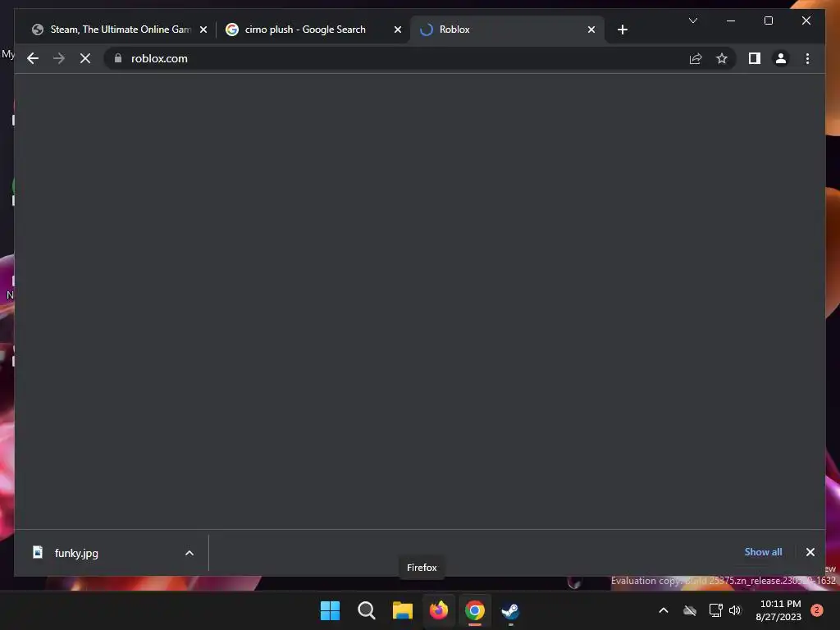This screenshot has height=630, width=840.
Task: Bookmark this tab with star icon
Action: click(722, 58)
